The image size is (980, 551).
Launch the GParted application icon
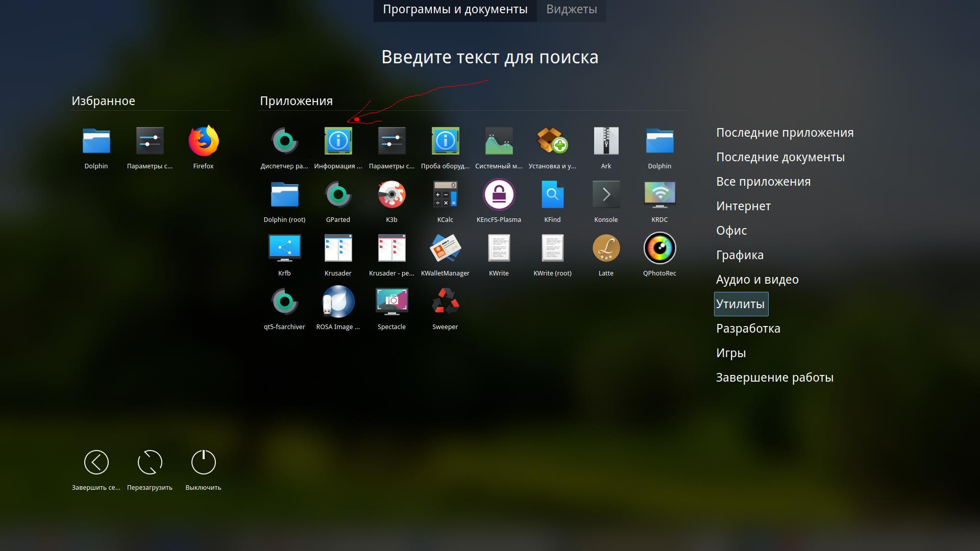tap(338, 195)
